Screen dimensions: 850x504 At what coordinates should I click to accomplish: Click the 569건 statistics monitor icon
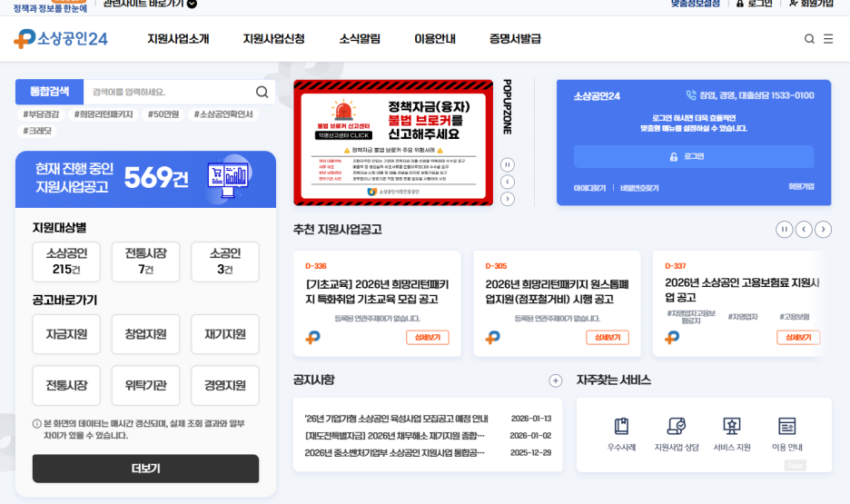pyautogui.click(x=228, y=179)
